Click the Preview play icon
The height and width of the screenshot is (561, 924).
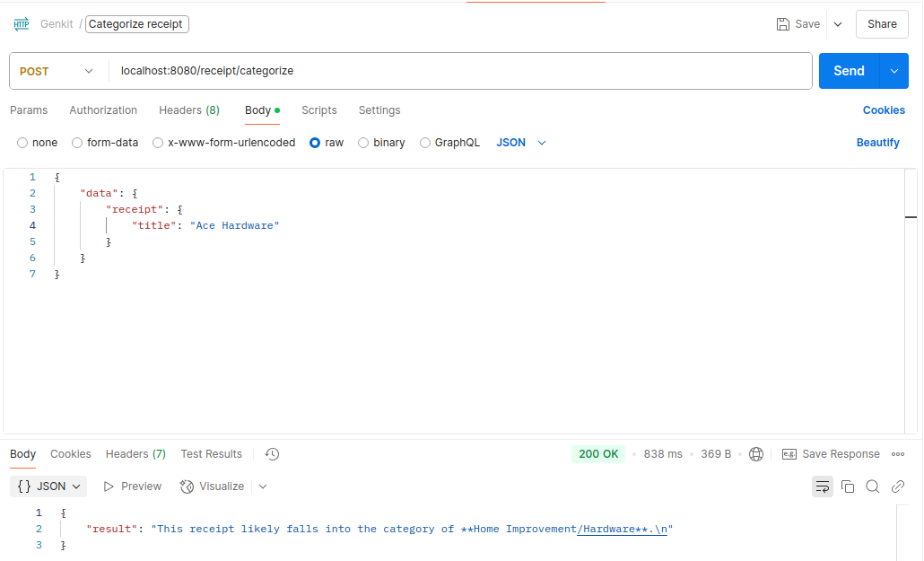[109, 486]
